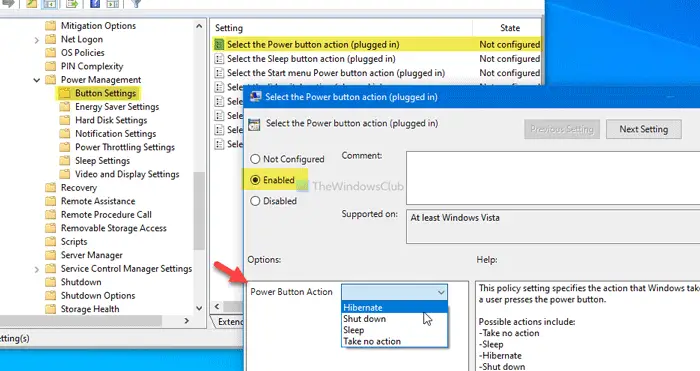Viewport: 700px width, 371px height.
Task: Click the policy icon of the Sleep button action row
Action: point(219,58)
